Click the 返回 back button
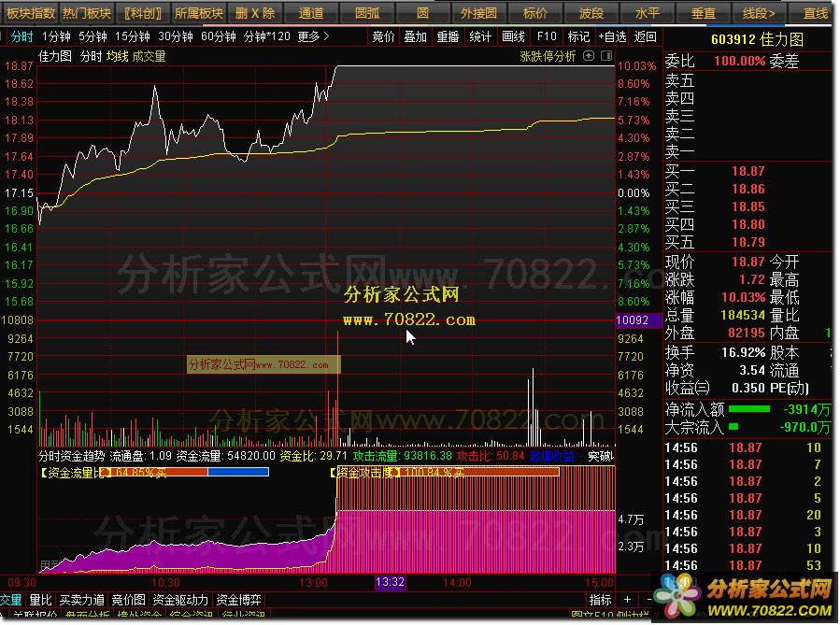This screenshot has width=840, height=625. pyautogui.click(x=645, y=36)
